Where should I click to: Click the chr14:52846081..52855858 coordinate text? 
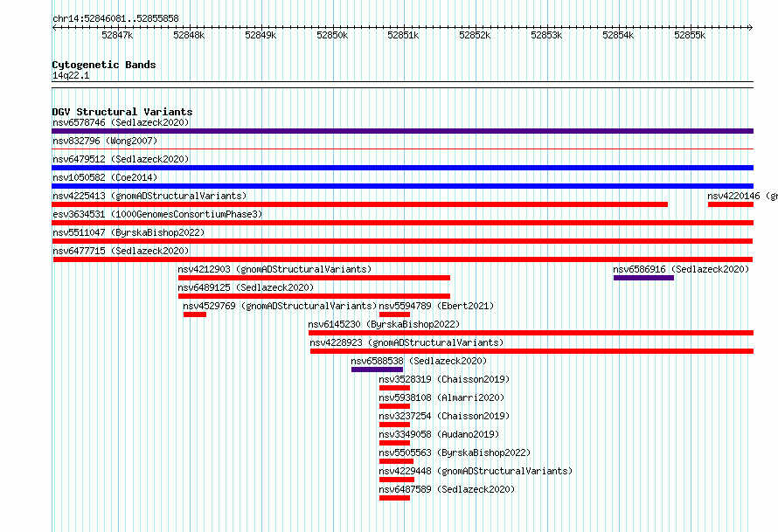point(115,18)
